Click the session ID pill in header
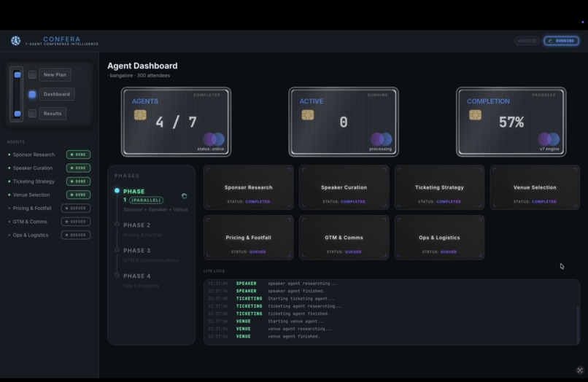This screenshot has width=588, height=382. (x=527, y=41)
